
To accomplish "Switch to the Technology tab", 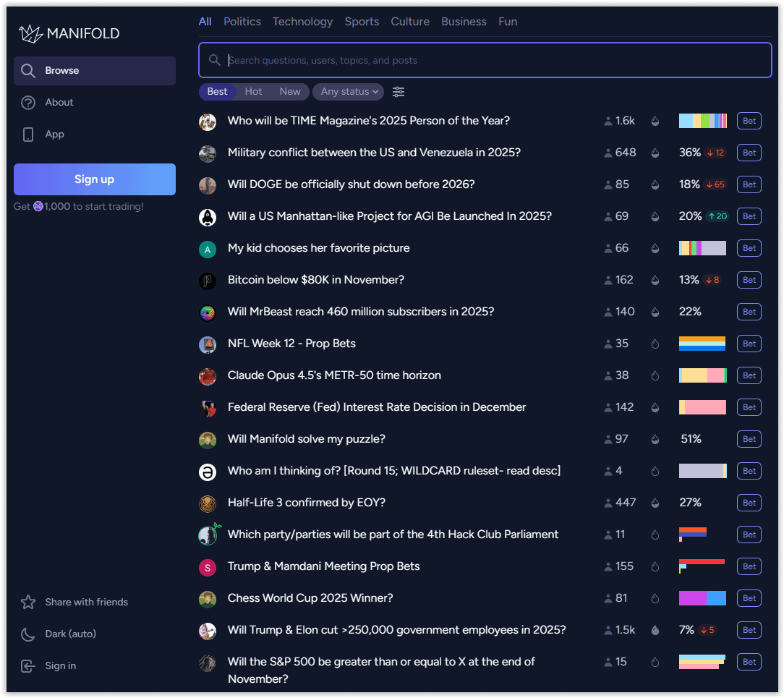I will 302,22.
